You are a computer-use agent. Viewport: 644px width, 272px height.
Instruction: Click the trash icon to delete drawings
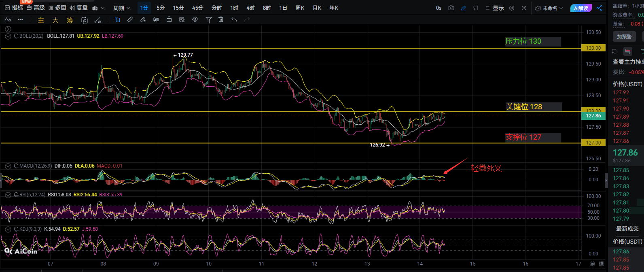pos(221,19)
